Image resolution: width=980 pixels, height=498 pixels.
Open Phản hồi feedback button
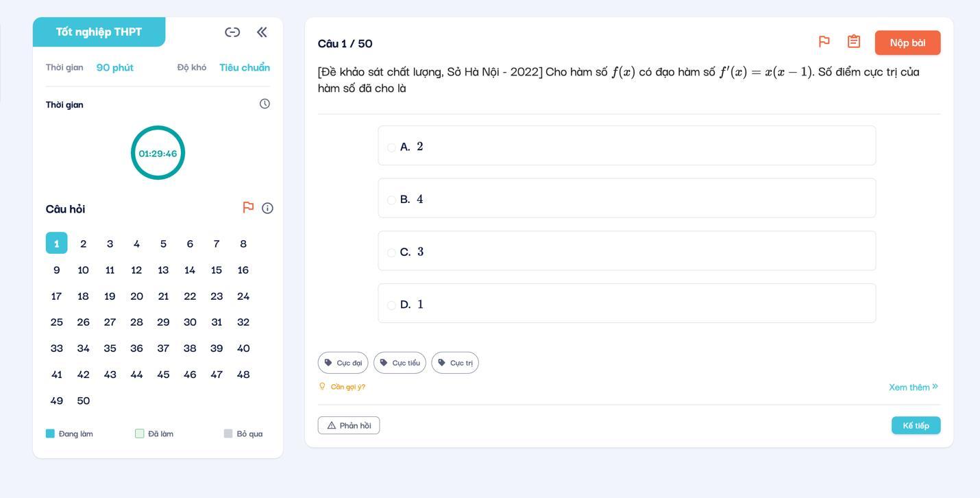point(349,425)
